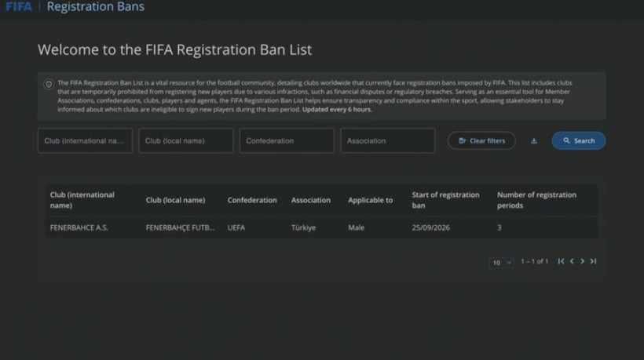Click the info icon beside description text

click(49, 85)
